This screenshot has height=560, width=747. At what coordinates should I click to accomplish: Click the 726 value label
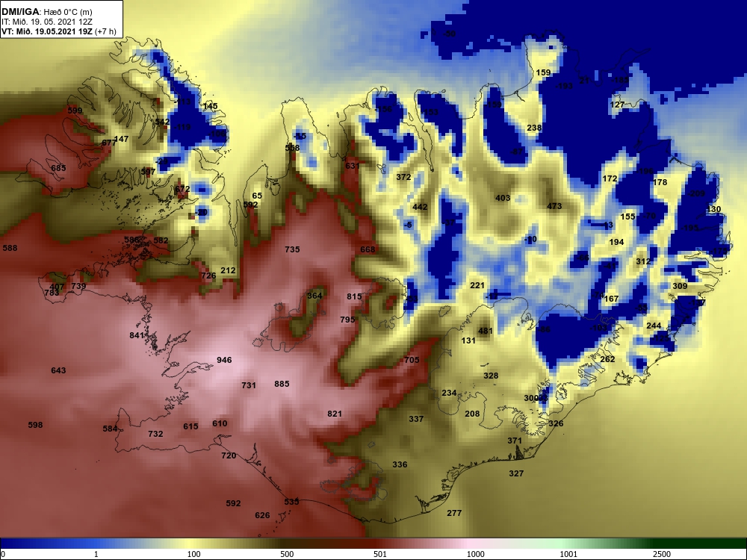[x=208, y=276]
